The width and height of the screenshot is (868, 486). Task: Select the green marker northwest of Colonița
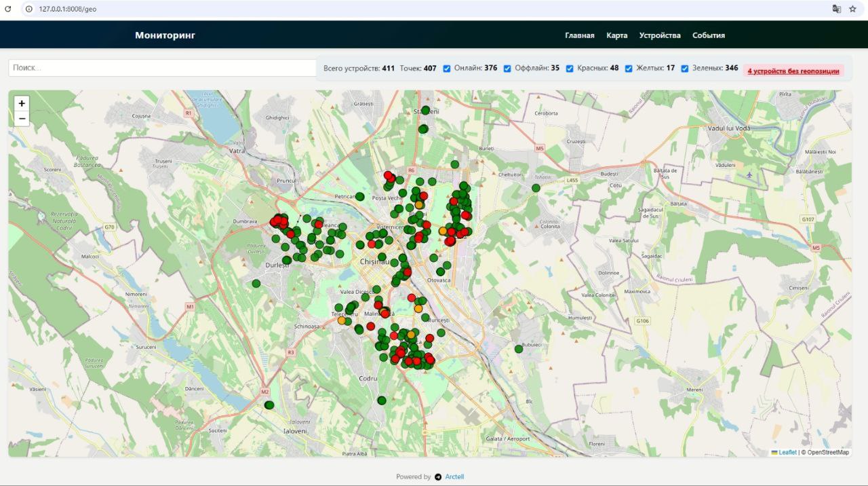click(536, 188)
